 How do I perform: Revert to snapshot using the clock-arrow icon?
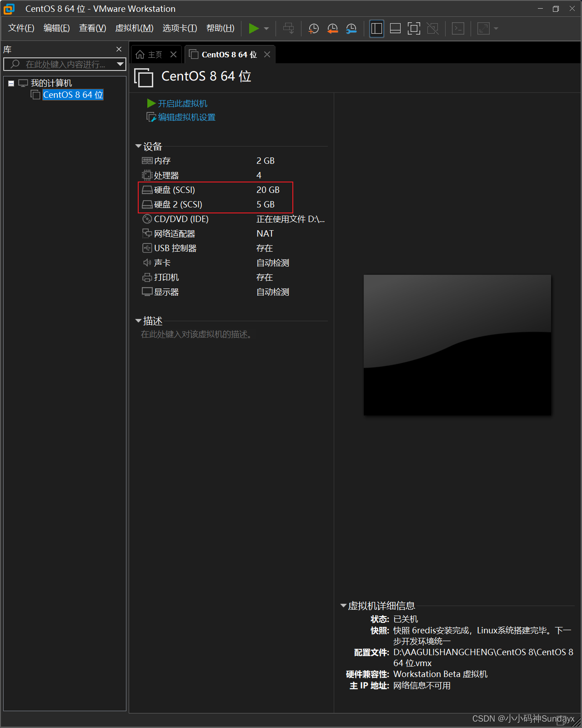333,29
